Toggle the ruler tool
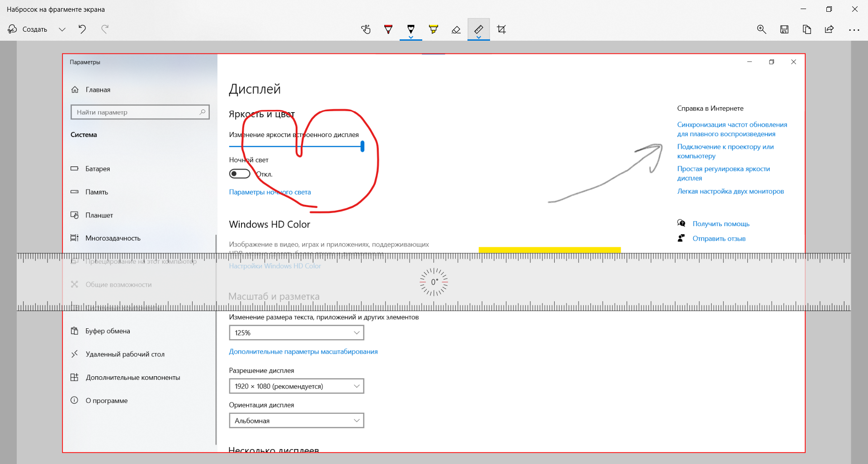Viewport: 868px width, 464px height. click(479, 29)
